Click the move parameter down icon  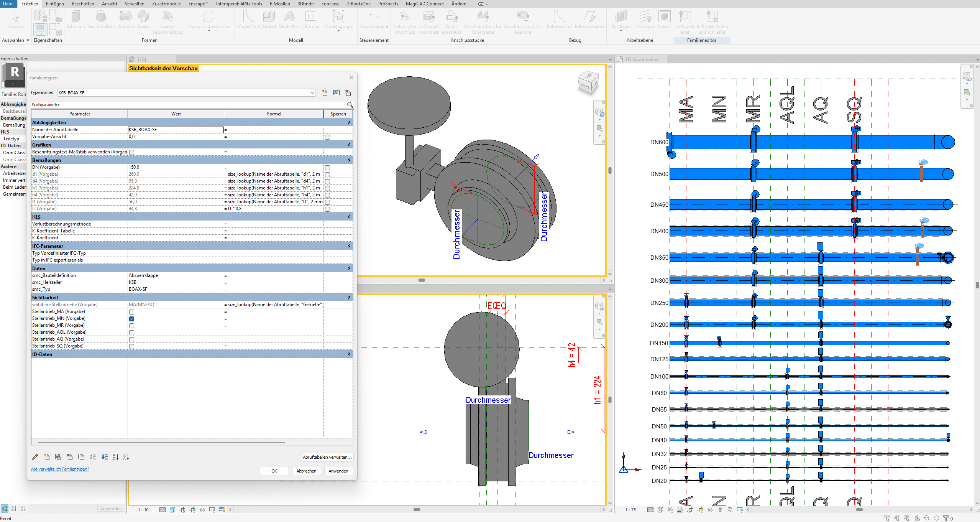[105, 457]
